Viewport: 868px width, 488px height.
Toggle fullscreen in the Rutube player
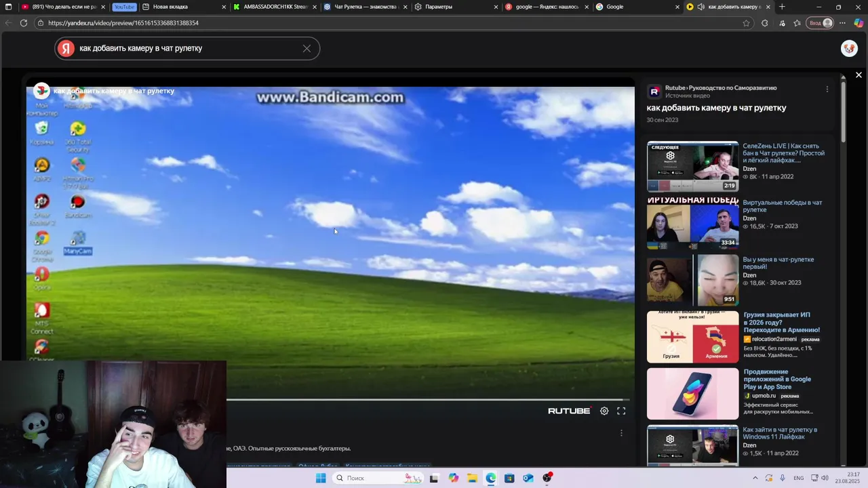point(621,411)
